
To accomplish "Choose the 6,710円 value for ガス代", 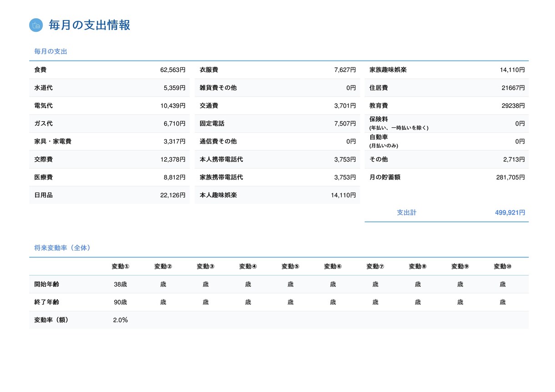I will click(x=175, y=124).
